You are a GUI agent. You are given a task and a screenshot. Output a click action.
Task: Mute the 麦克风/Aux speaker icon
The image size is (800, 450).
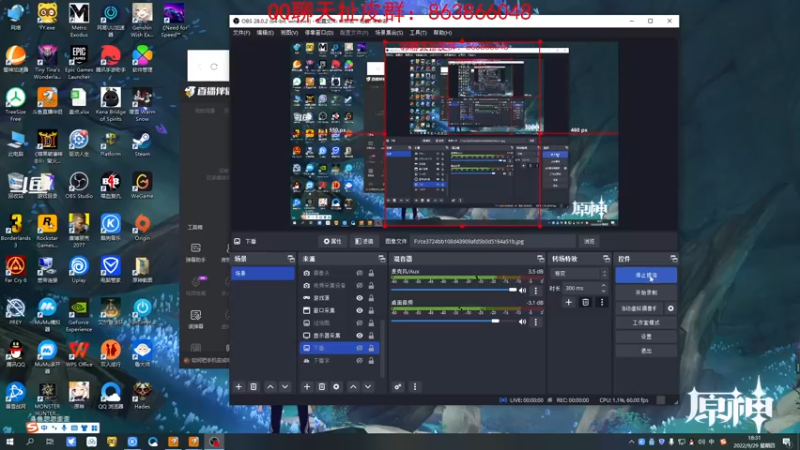(522, 290)
